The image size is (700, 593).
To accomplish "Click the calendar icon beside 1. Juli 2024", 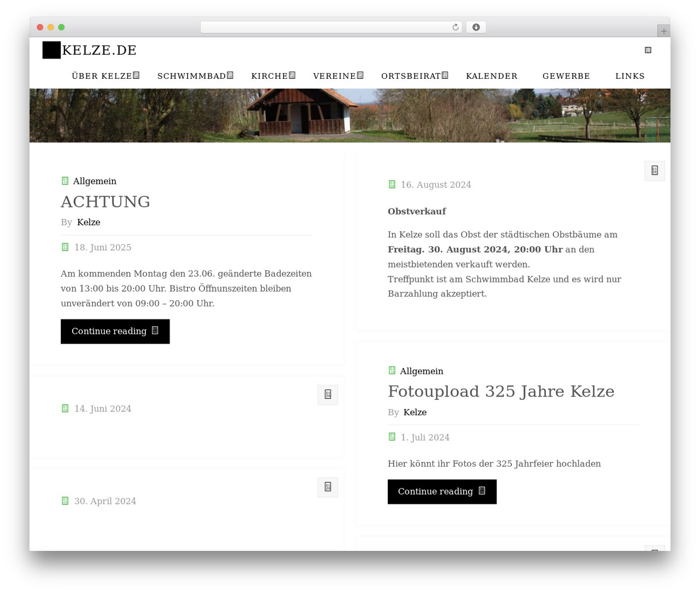I will [392, 437].
